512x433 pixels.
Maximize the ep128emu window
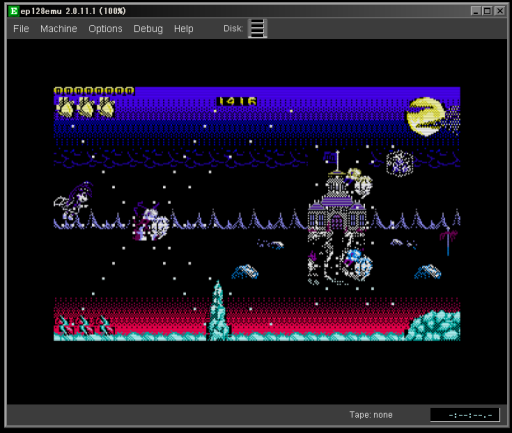[x=487, y=11]
